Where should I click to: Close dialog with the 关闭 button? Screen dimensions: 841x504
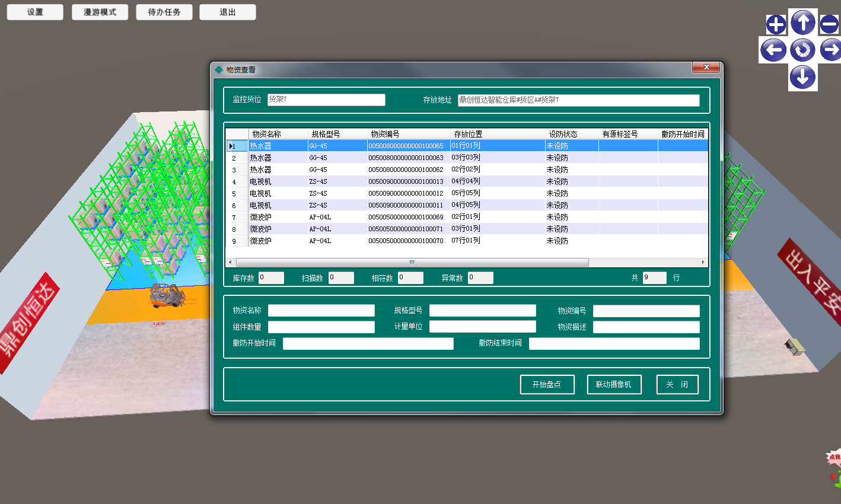(x=677, y=384)
